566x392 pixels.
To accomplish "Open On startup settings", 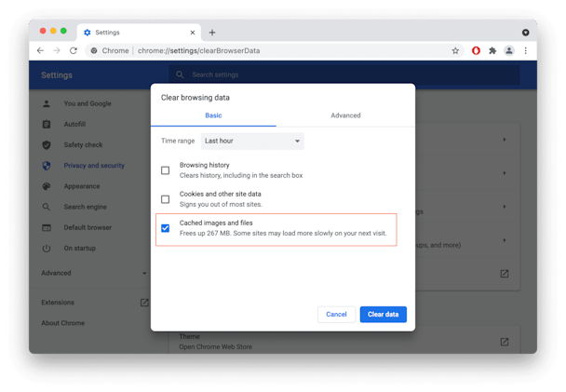I will 80,248.
